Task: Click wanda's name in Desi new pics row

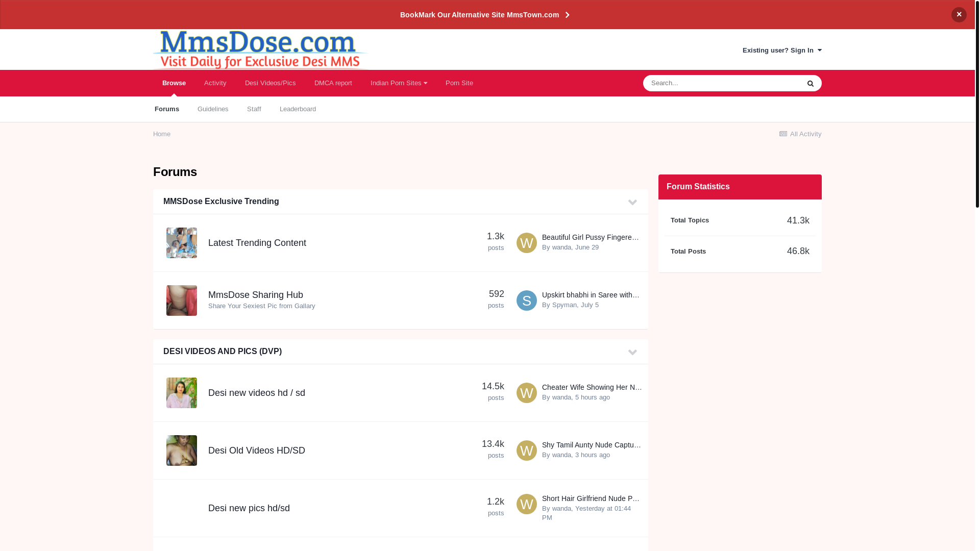Action: coord(561,509)
